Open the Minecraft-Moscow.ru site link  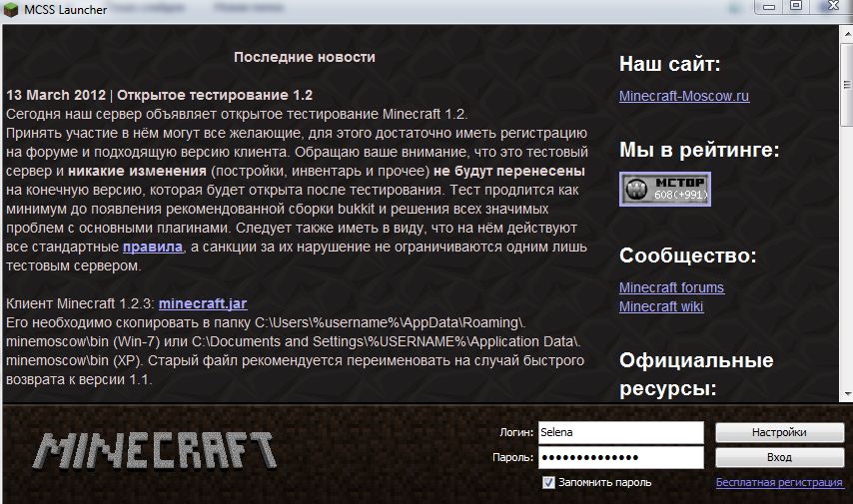(683, 97)
